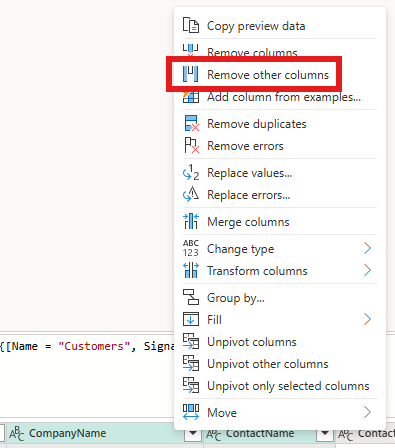The image size is (395, 448).
Task: Open ContactName column filter dropdown
Action: tap(325, 434)
